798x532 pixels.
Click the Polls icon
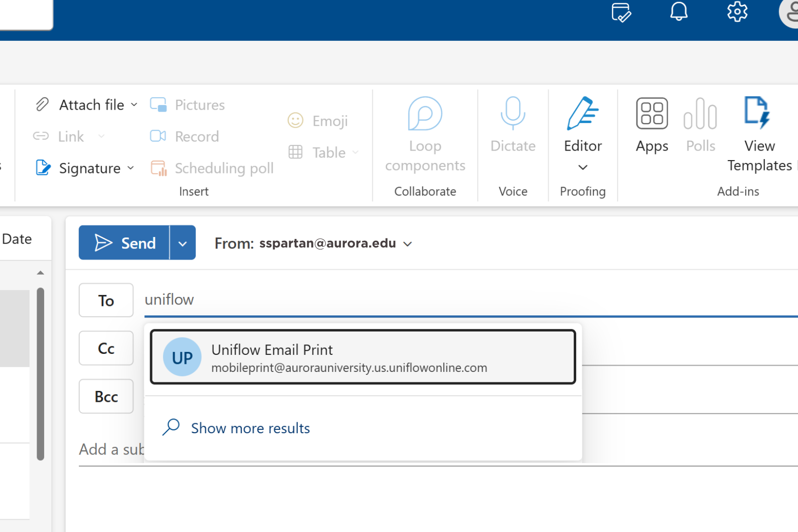[x=700, y=114]
